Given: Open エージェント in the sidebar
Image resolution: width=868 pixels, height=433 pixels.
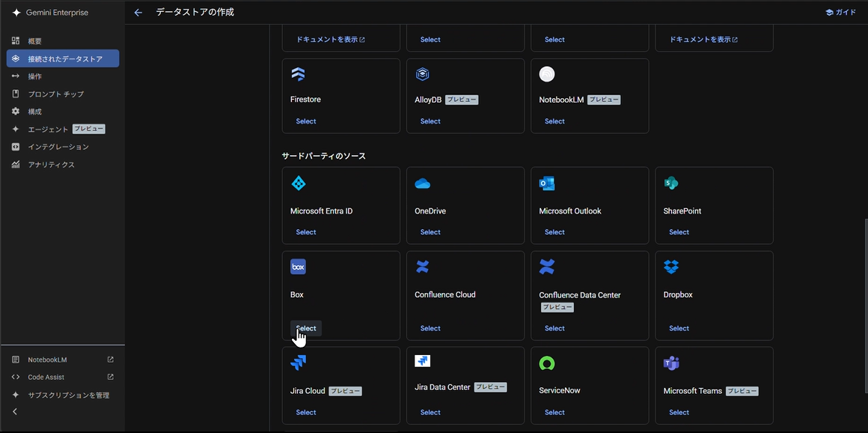Looking at the screenshot, I should point(48,130).
